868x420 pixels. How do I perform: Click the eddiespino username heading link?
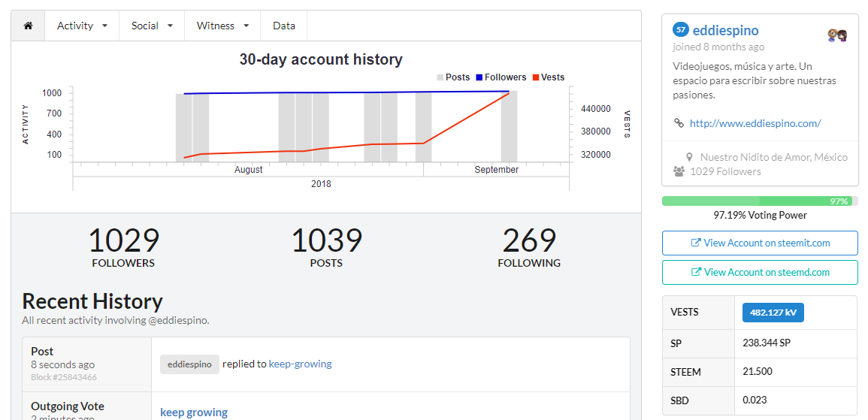tap(725, 31)
